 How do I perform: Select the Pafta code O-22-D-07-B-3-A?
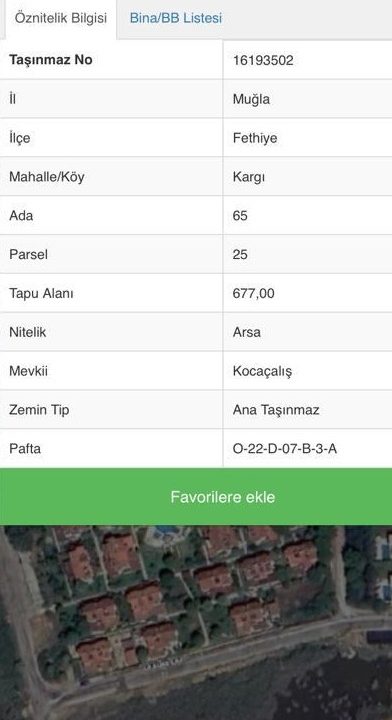285,449
